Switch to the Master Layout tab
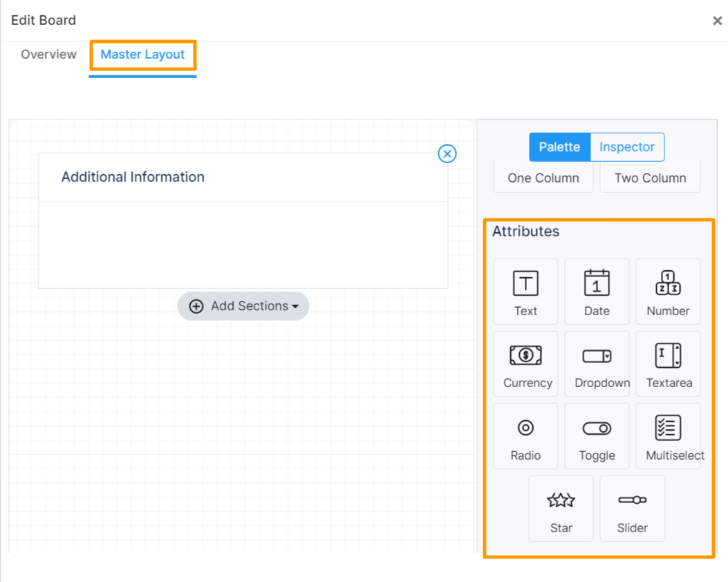 142,55
